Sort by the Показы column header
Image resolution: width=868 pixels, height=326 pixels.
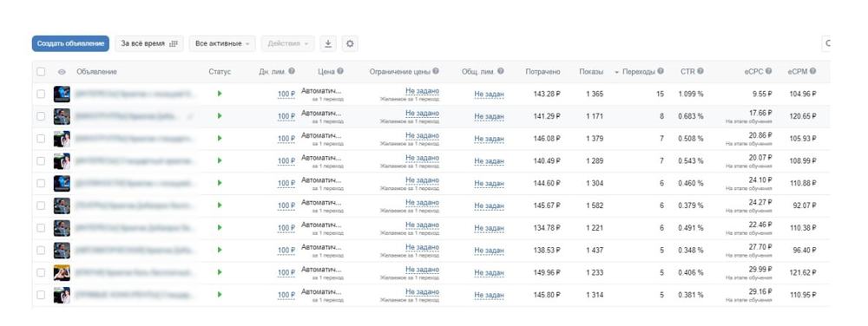coord(591,72)
